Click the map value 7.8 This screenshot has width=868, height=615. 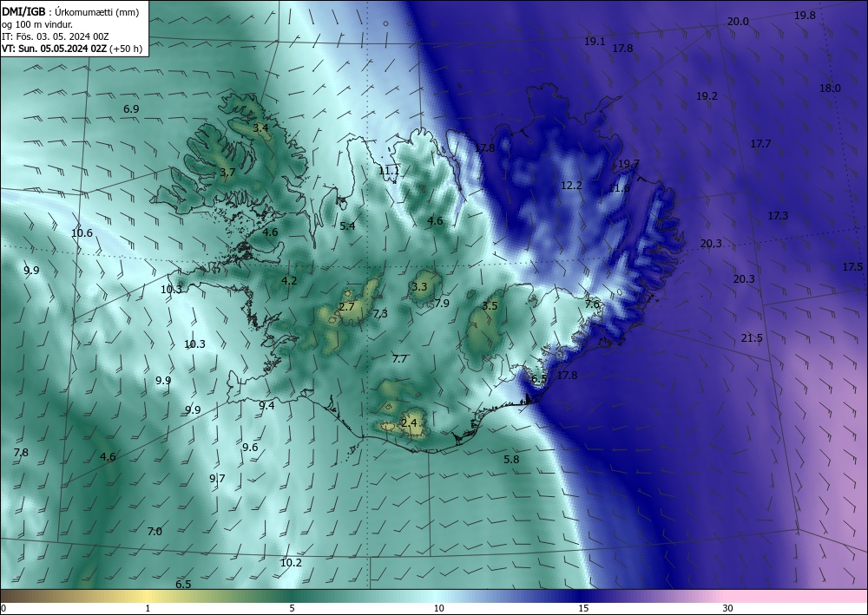21,453
